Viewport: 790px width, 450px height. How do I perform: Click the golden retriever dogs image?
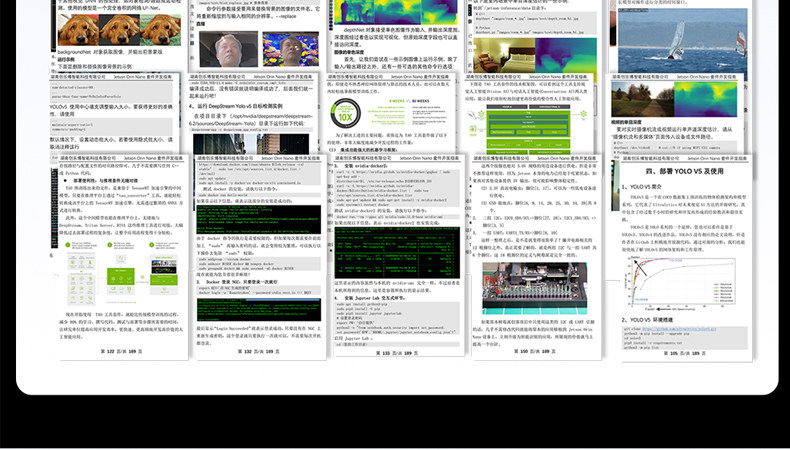tap(119, 30)
